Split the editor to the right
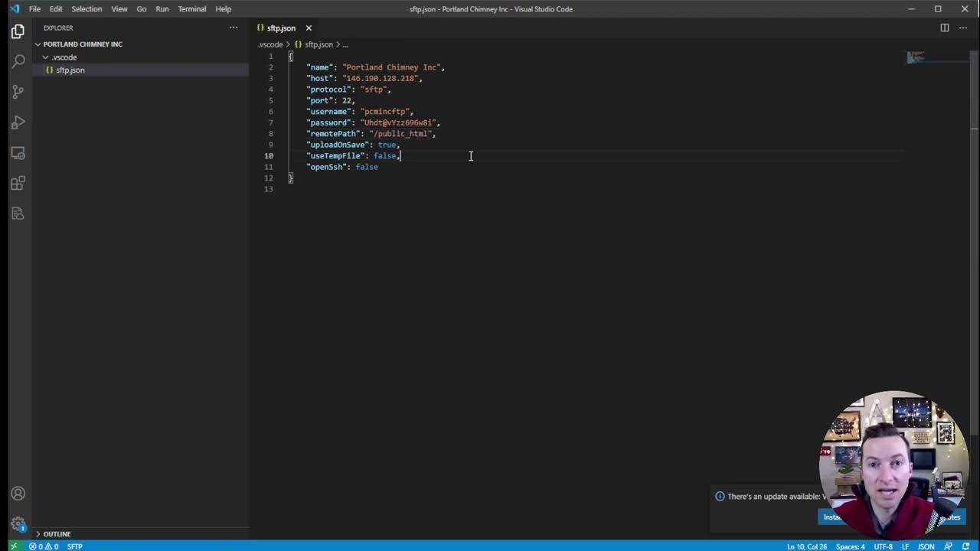Viewport: 980px width, 551px height. (945, 28)
